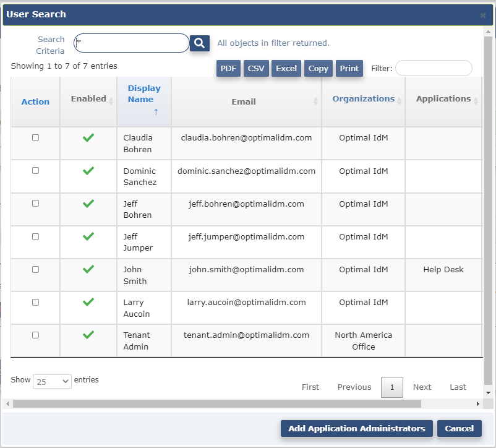Click the horizontal scrollbar left arrow
The image size is (496, 448).
[7, 403]
